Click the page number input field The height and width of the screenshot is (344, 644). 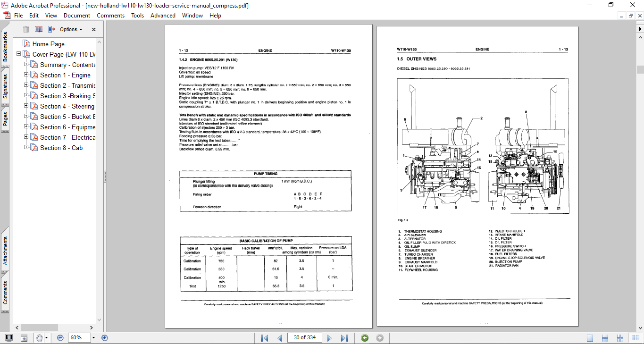[x=304, y=337]
